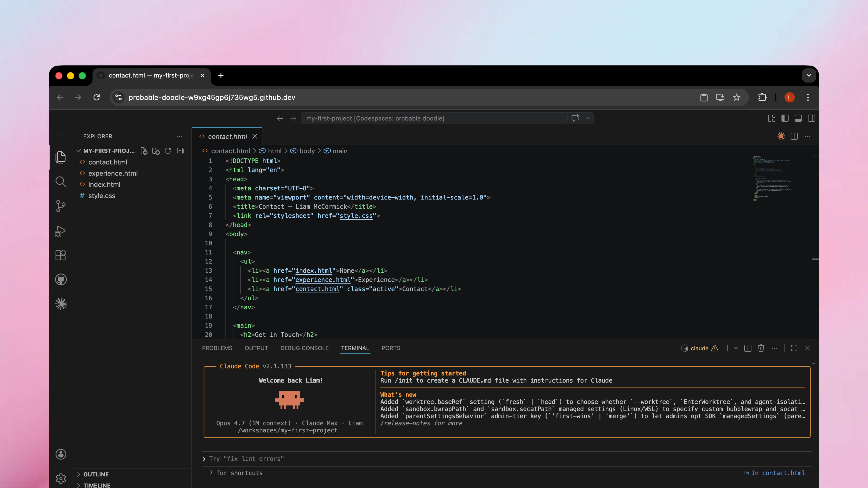Kill terminal with trash icon
Image resolution: width=868 pixels, height=488 pixels.
(x=761, y=348)
